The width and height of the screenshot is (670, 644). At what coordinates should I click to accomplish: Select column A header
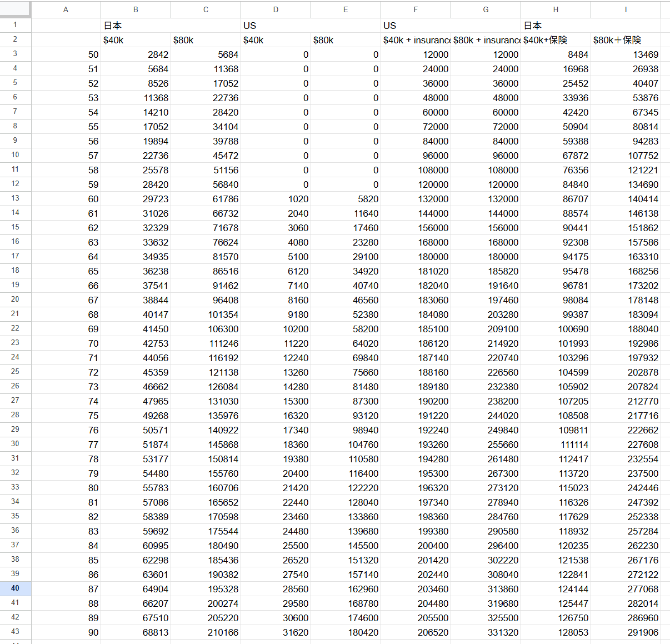click(x=66, y=9)
